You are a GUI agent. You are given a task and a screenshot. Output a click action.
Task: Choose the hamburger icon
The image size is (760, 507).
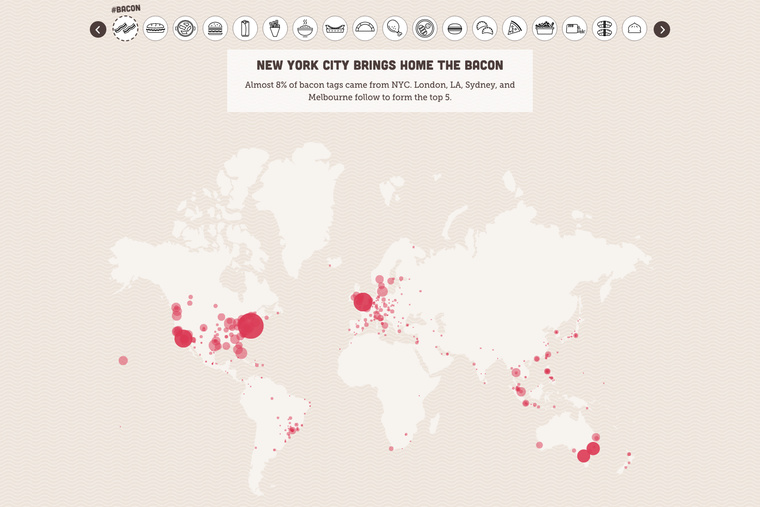tap(215, 29)
